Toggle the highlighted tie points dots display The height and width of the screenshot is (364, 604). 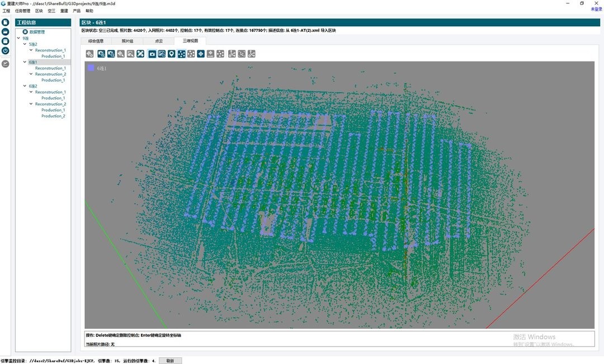tap(182, 54)
